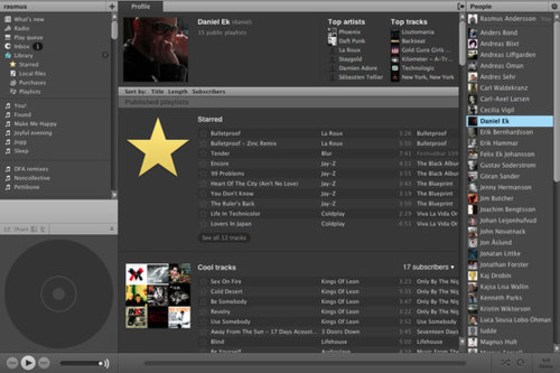Click the note icon beside Make Me Happy
Image resolution: width=560 pixels, height=373 pixels.
point(8,124)
